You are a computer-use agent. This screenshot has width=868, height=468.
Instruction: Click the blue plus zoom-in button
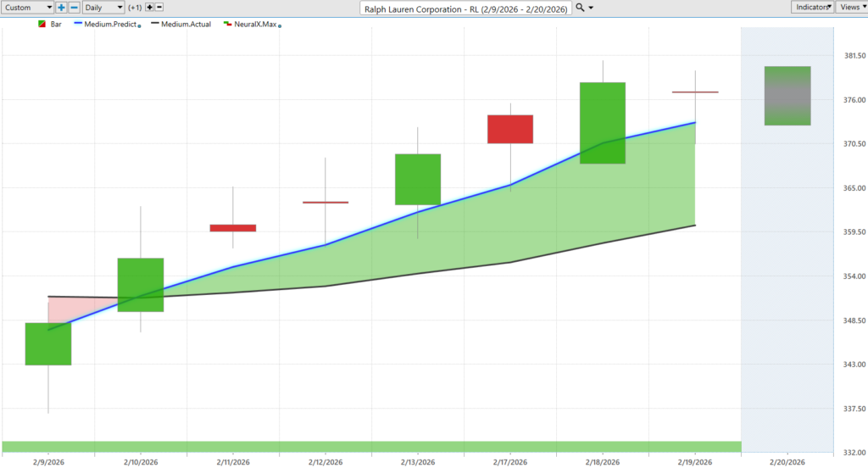62,7
